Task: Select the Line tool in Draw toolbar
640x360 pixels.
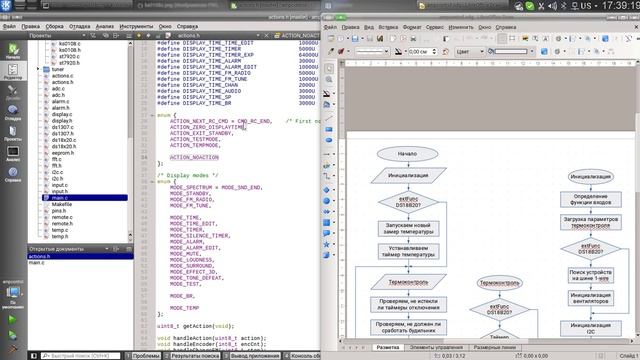Action: [329, 118]
